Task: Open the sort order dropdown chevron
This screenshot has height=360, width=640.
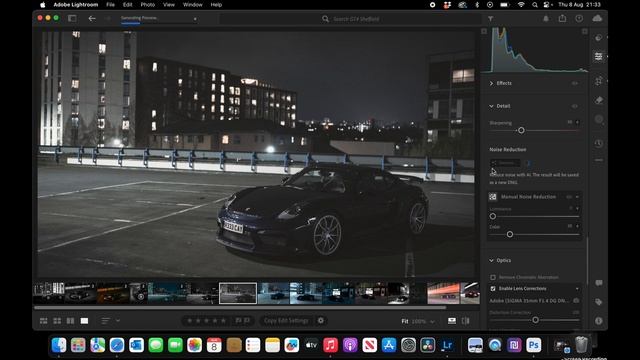Action: coord(118,321)
